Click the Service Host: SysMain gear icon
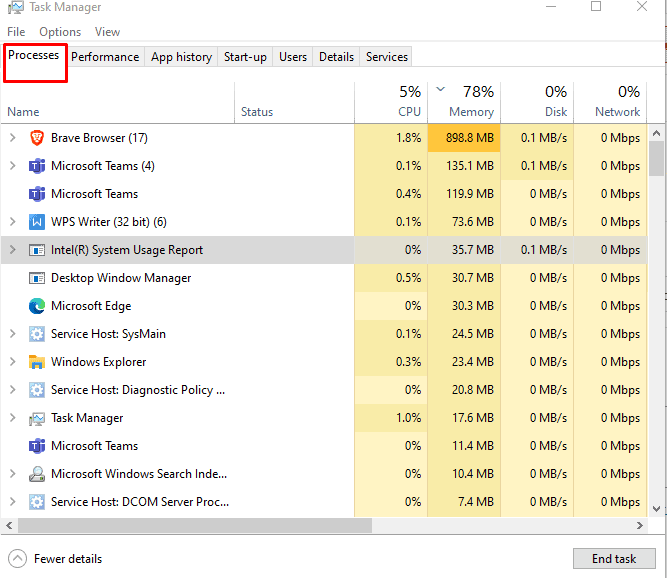 37,334
